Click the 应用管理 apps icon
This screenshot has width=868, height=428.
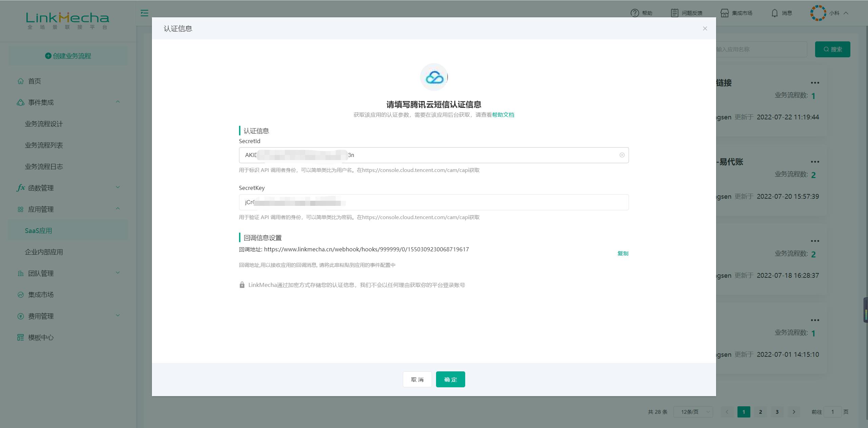[21, 209]
